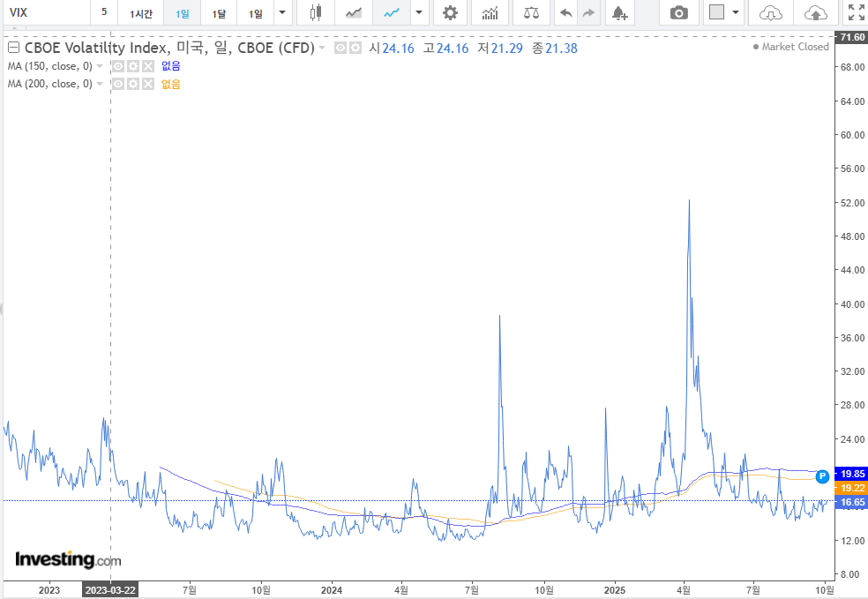868x599 pixels.
Task: Undo the last chart action
Action: [x=565, y=12]
